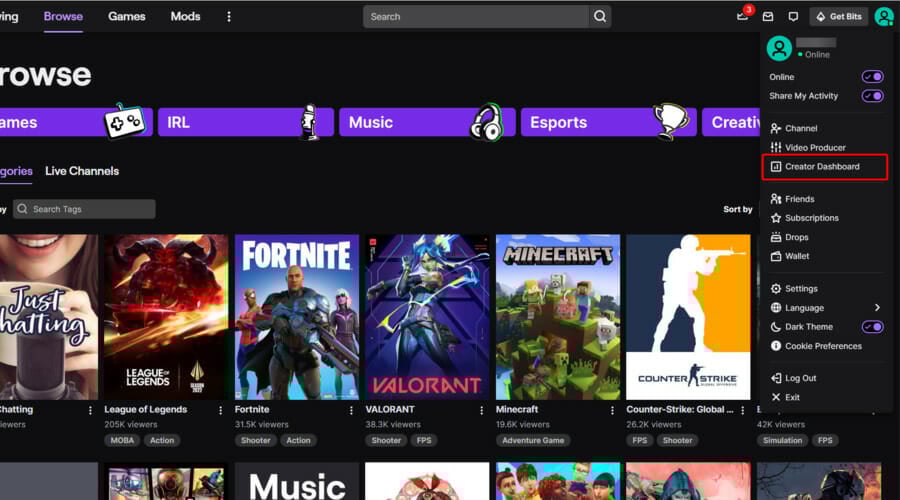Click the Channel icon in user menu

tap(776, 128)
